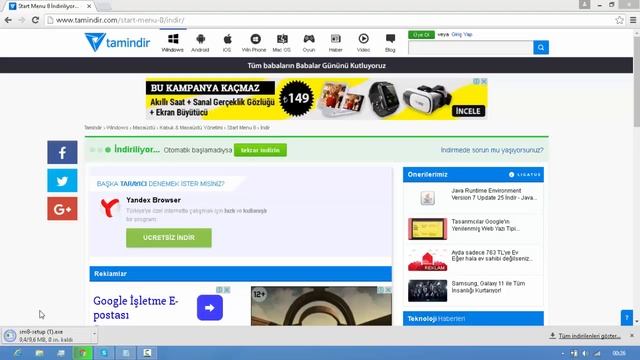
Task: Open Samsung, Galaxy 11 article thumbnail
Action: click(427, 291)
